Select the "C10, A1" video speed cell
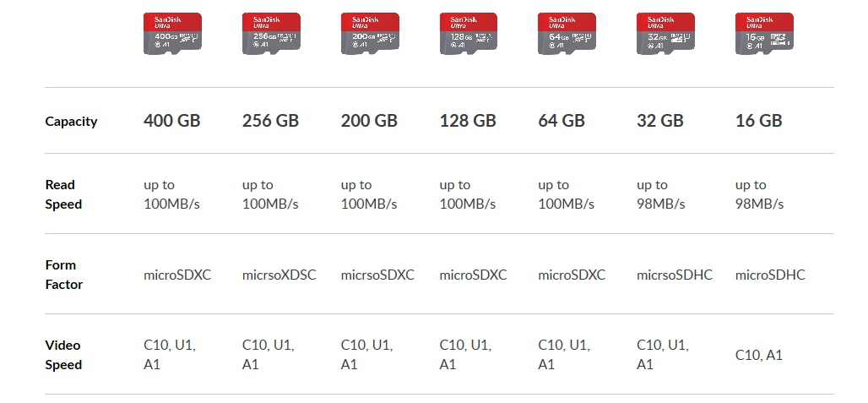 [759, 356]
